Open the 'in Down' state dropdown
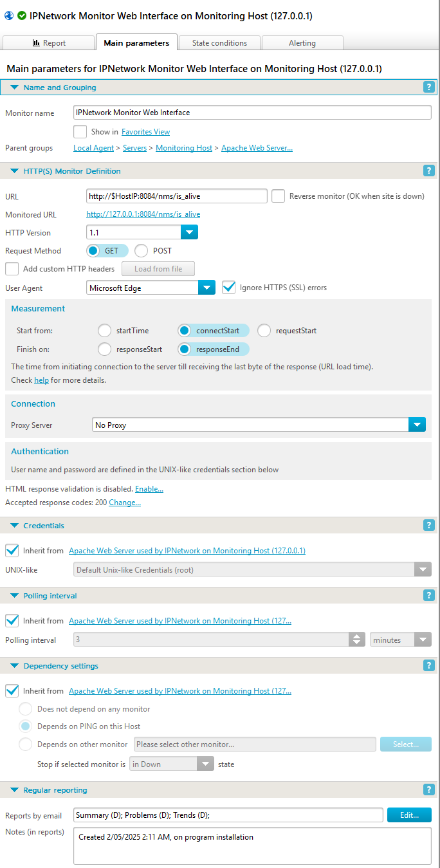The image size is (440, 868). tap(205, 764)
